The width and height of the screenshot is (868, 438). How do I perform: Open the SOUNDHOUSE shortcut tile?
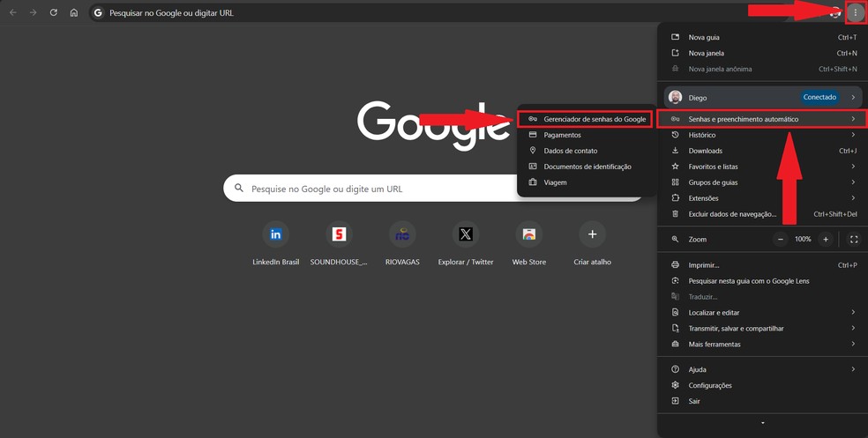[x=339, y=242]
